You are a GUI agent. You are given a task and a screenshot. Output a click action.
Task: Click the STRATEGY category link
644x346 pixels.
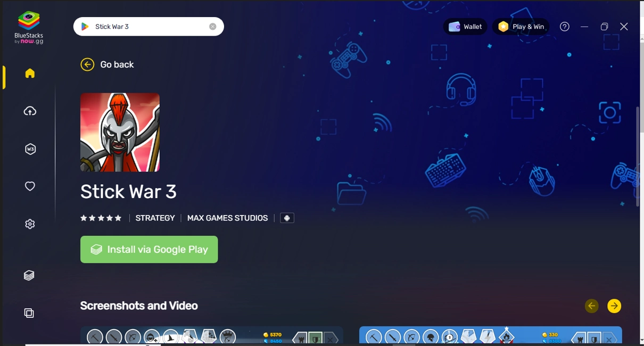(155, 218)
